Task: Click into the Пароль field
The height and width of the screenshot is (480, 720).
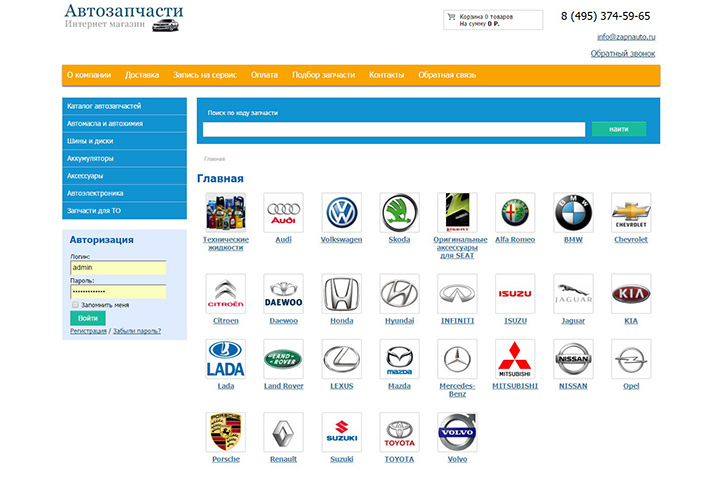Action: pos(118,292)
